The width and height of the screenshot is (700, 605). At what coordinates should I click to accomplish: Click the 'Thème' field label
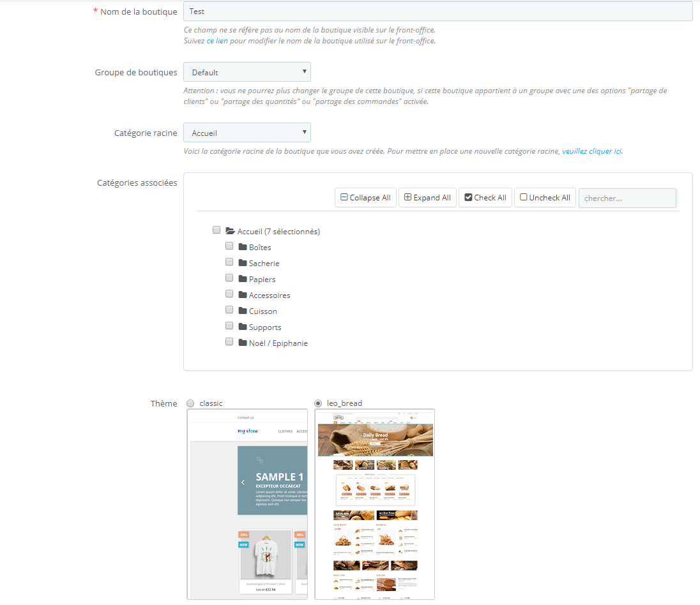[x=164, y=404]
